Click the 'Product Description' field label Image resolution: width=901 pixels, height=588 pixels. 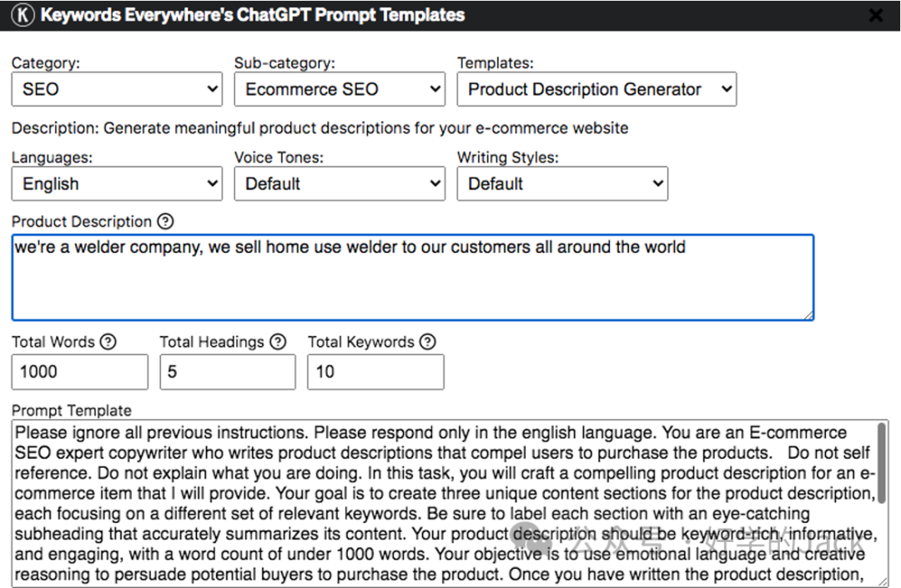pos(82,222)
